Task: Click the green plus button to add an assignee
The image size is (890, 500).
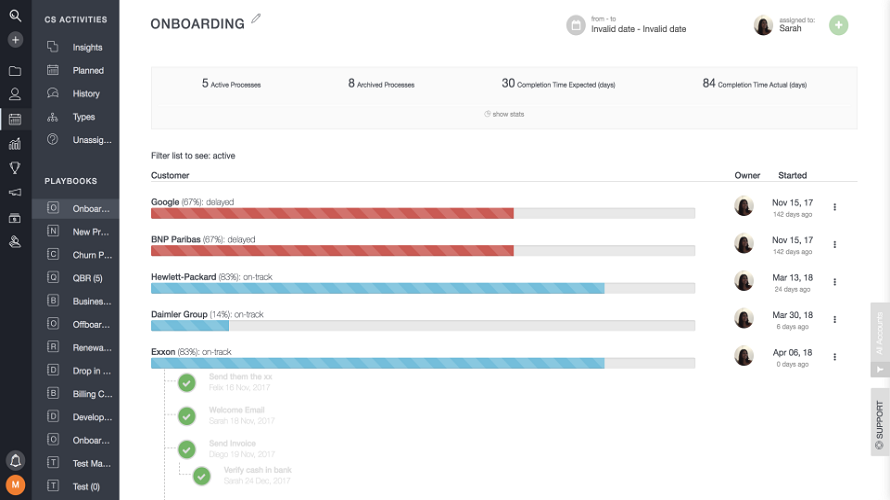Action: tap(838, 25)
